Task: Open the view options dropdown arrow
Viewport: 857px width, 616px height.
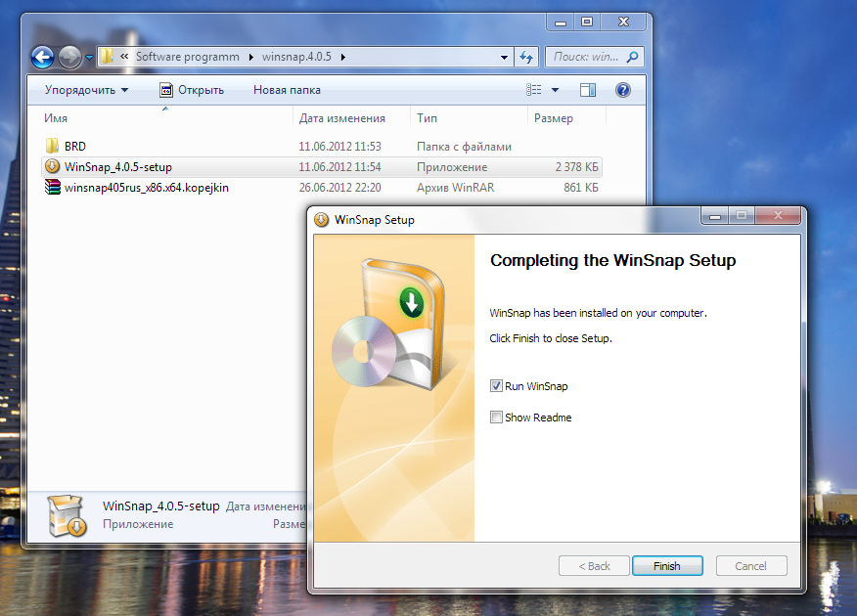Action: [556, 90]
